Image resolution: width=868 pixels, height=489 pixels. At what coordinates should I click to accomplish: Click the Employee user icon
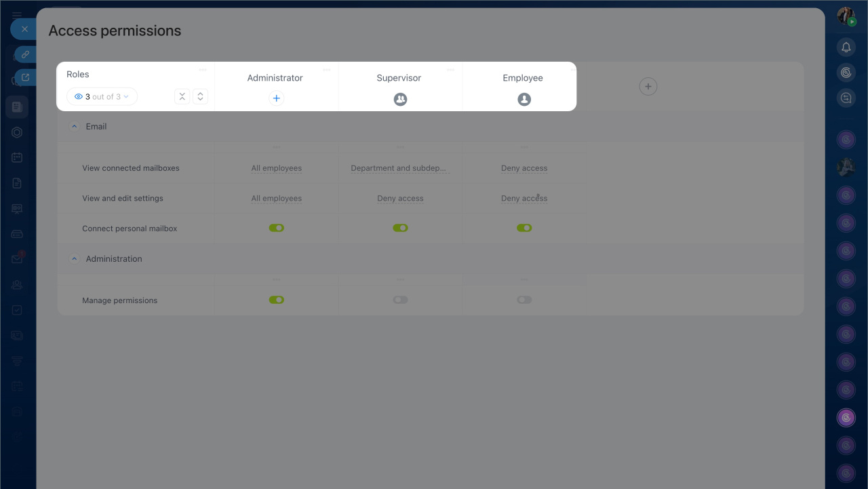click(x=524, y=99)
